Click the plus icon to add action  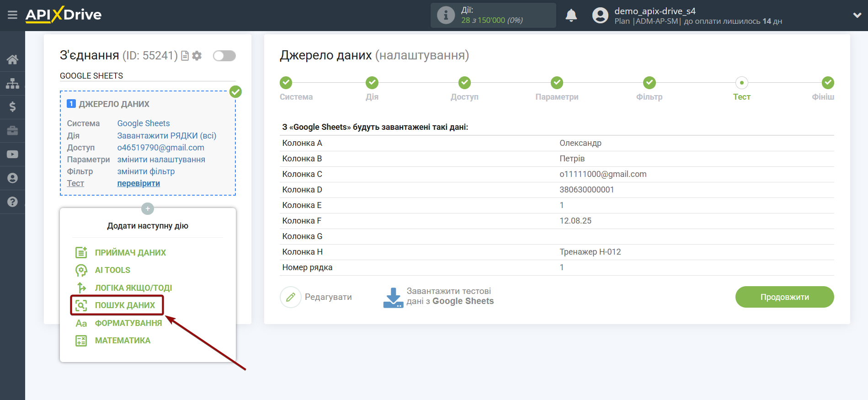pos(148,208)
